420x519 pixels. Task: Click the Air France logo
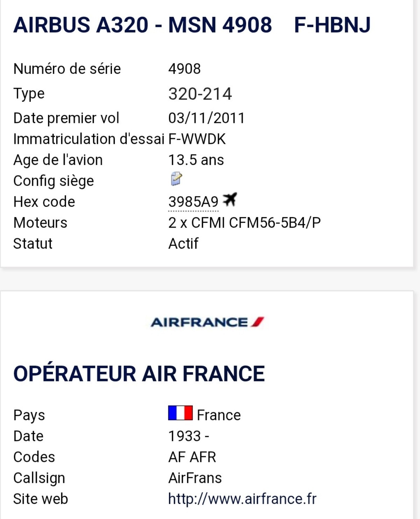[x=207, y=322]
